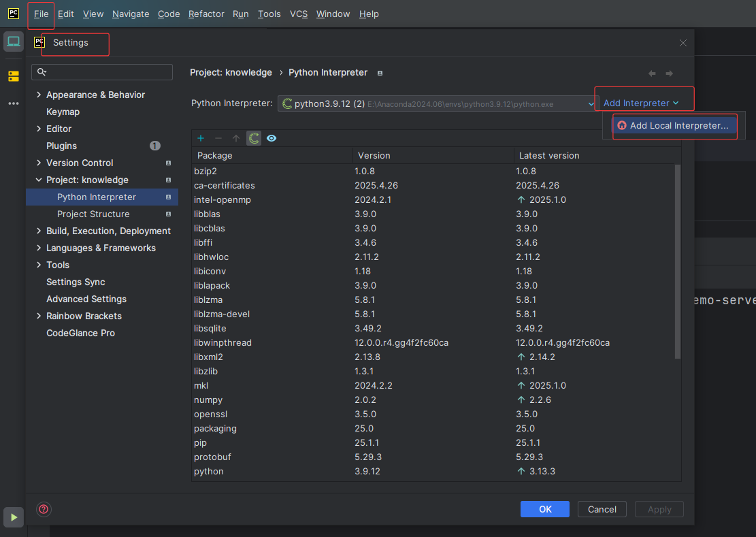
Task: Open the VCS menu
Action: (x=298, y=14)
